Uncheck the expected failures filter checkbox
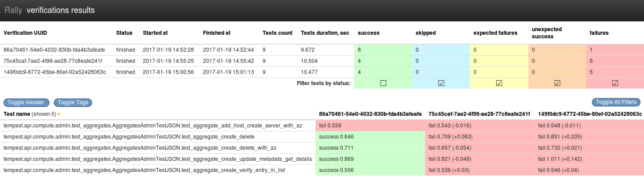The image size is (644, 184). tap(499, 83)
